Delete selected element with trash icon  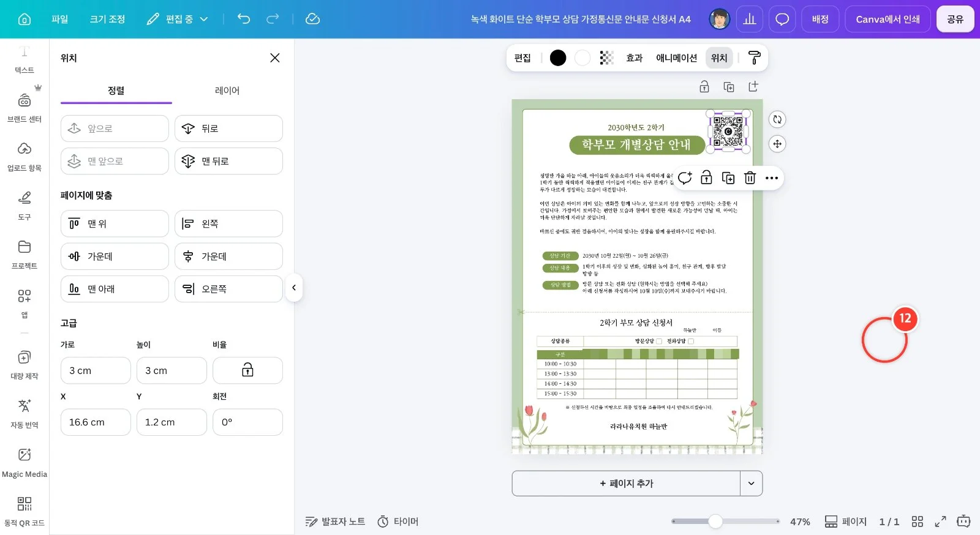[x=750, y=178]
